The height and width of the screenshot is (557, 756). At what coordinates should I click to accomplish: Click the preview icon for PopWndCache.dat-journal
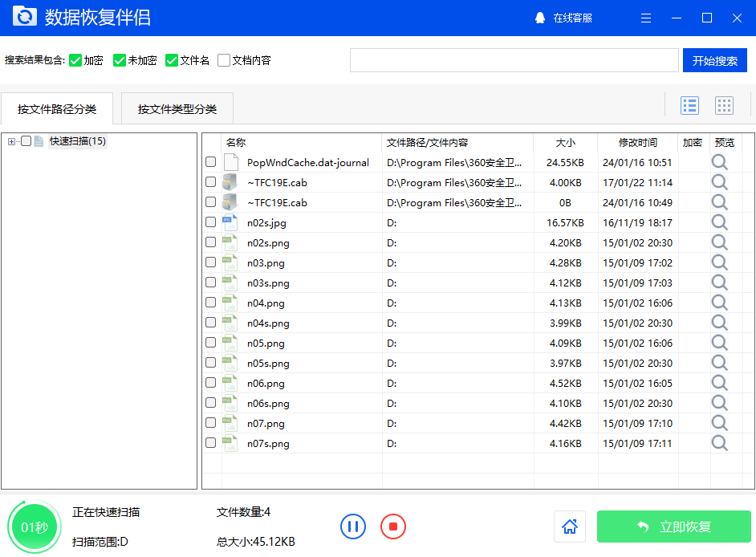click(719, 162)
